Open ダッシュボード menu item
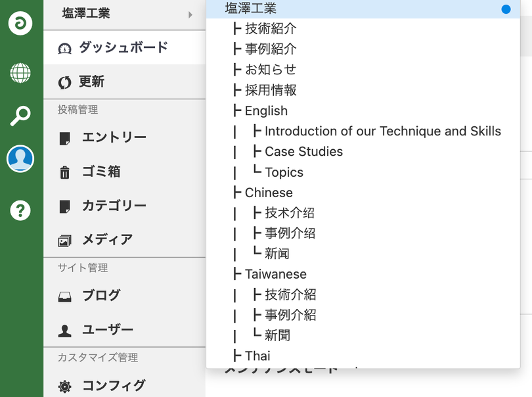Viewport: 532px width, 397px height. (123, 48)
